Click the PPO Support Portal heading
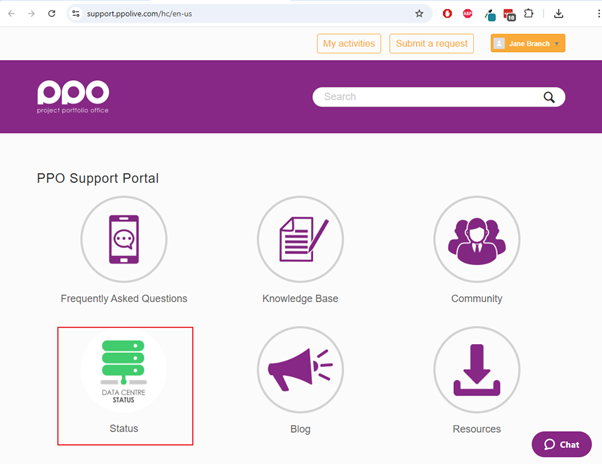 click(98, 178)
